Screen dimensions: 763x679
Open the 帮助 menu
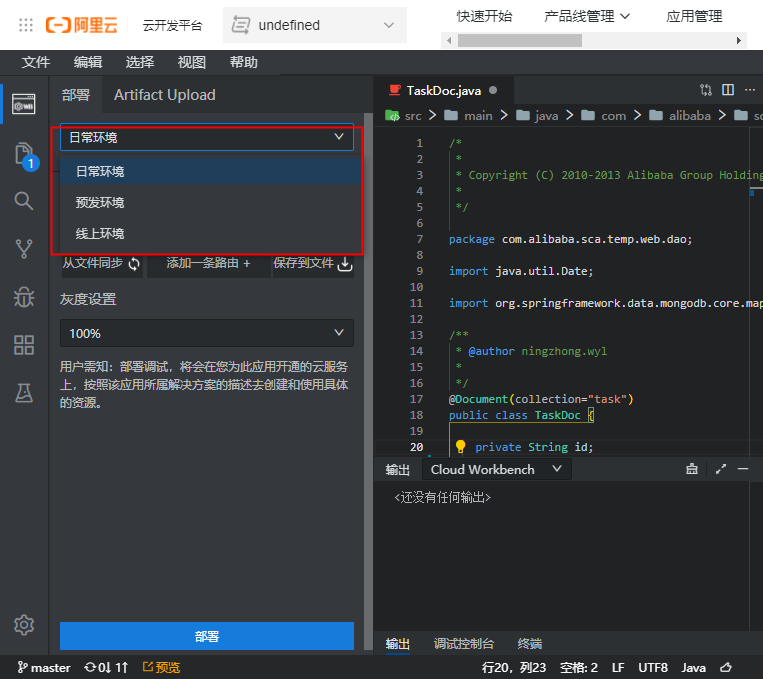[x=244, y=62]
